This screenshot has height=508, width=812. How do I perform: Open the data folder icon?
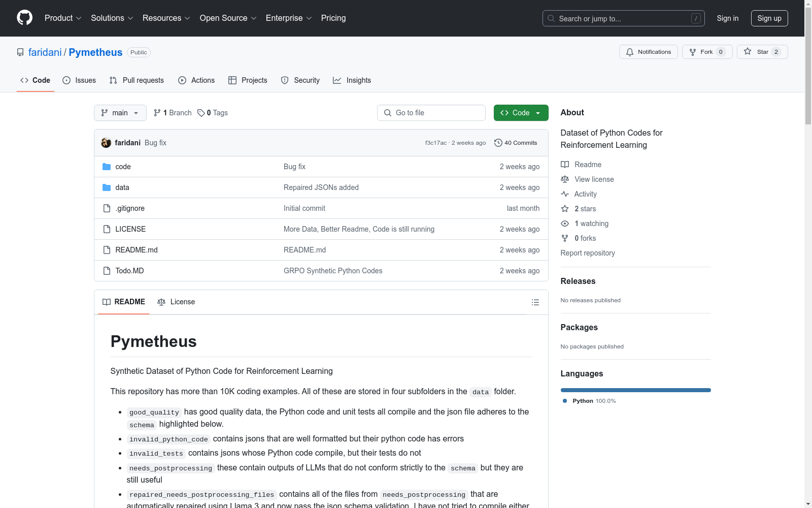pyautogui.click(x=107, y=187)
